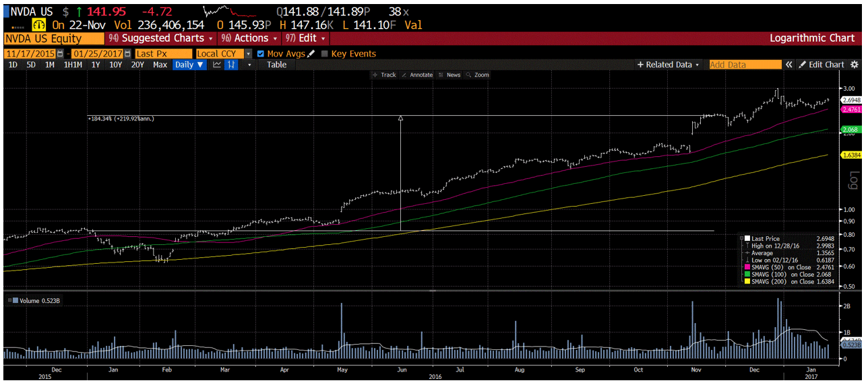Select the 1M range tab
This screenshot has width=868, height=387.
click(50, 65)
